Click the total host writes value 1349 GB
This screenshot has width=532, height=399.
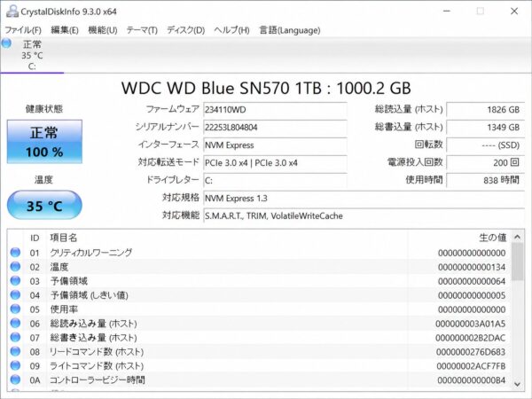[x=486, y=127]
